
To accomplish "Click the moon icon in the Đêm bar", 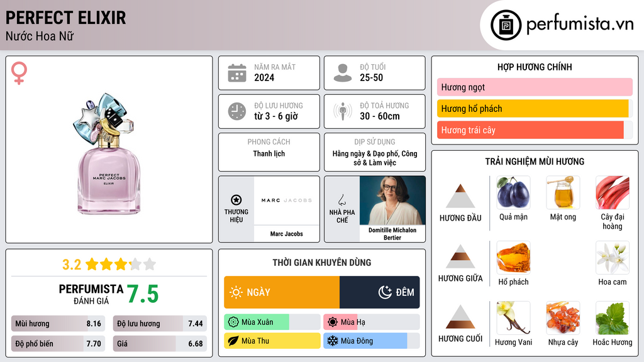I will point(385,292).
